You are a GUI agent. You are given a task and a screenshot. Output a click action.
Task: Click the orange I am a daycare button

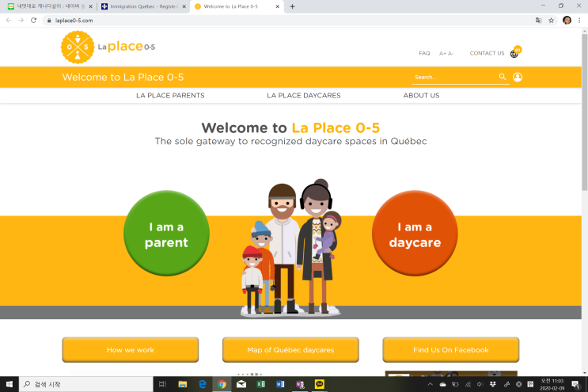pyautogui.click(x=415, y=234)
